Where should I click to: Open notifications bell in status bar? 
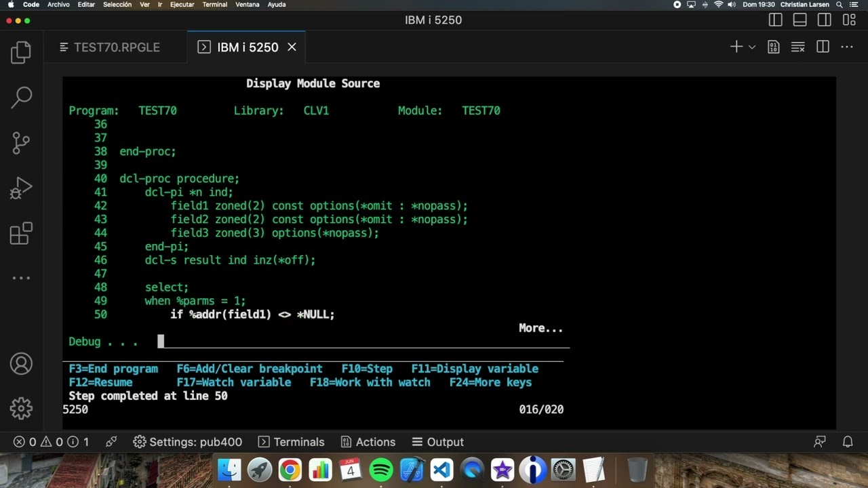pyautogui.click(x=848, y=442)
